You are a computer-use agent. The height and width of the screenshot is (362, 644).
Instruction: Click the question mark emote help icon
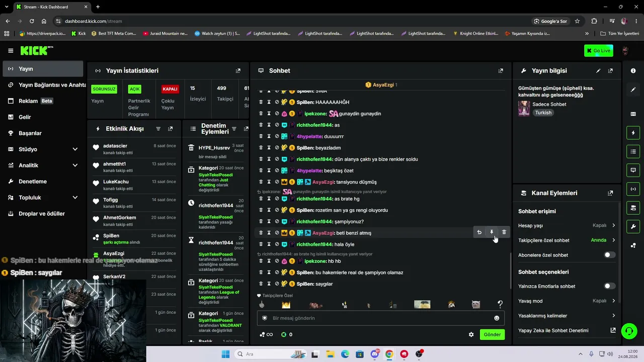[x=500, y=304]
